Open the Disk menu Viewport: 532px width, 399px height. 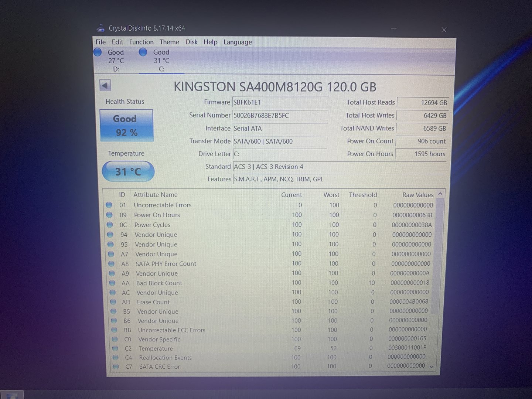(x=191, y=42)
